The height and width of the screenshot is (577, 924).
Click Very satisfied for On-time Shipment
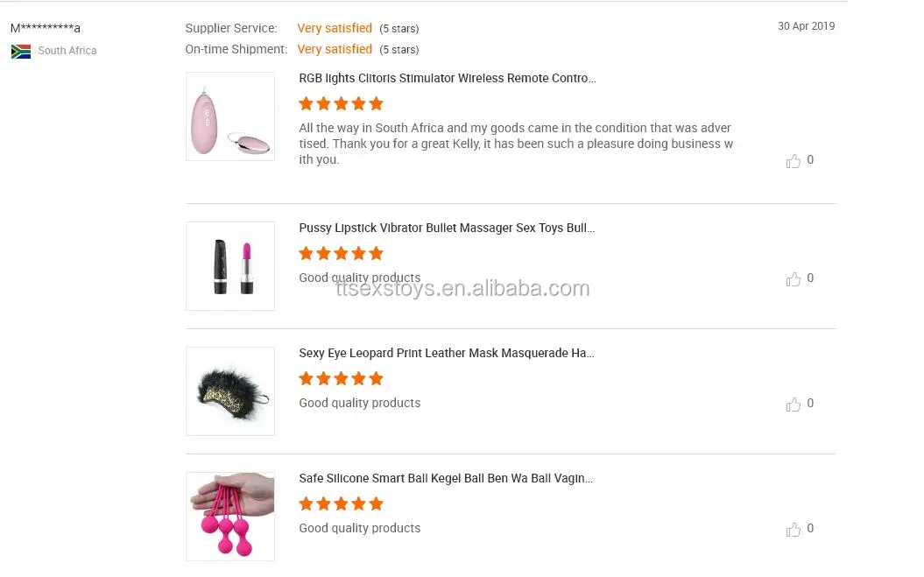334,49
